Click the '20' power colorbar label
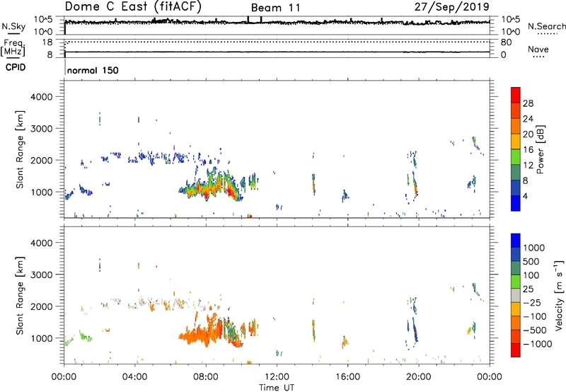The height and width of the screenshot is (392, 566). coord(528,134)
